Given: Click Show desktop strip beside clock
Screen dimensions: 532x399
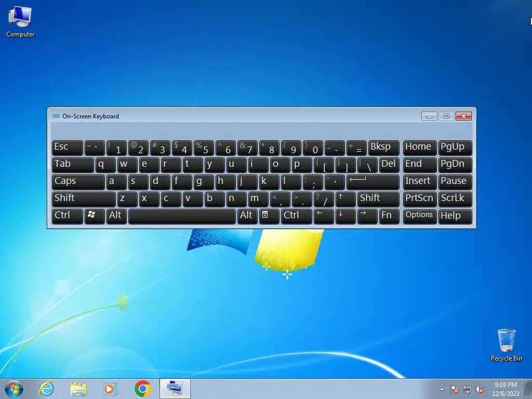Looking at the screenshot, I should [x=528, y=389].
